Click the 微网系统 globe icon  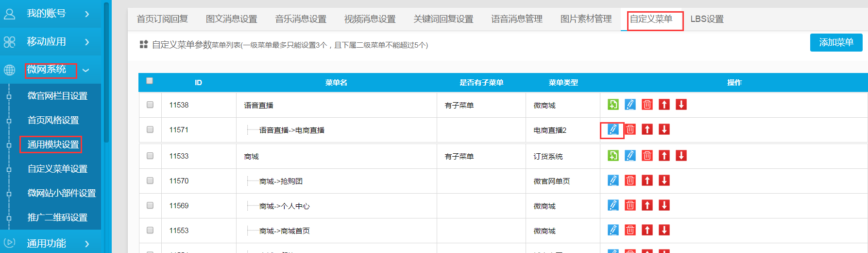click(9, 70)
